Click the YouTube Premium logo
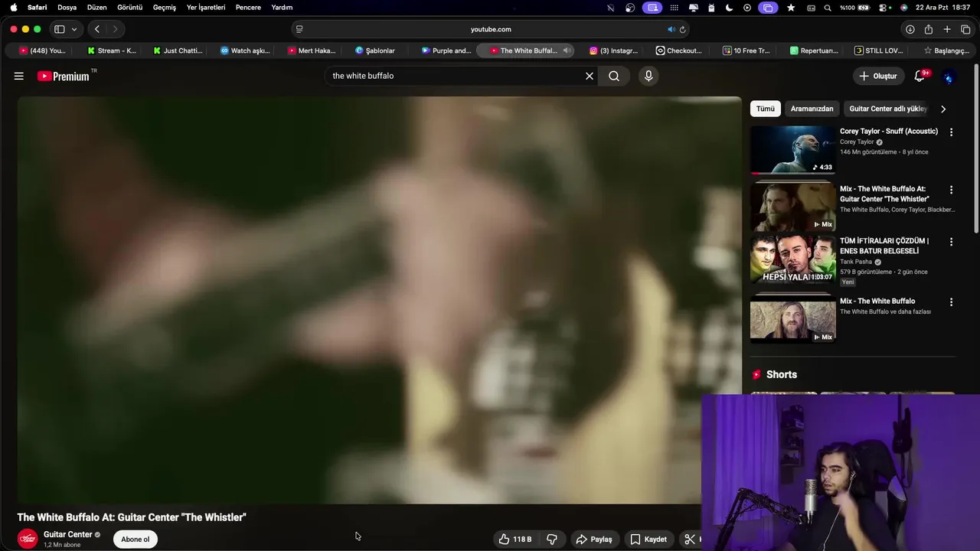This screenshot has height=551, width=980. point(64,76)
